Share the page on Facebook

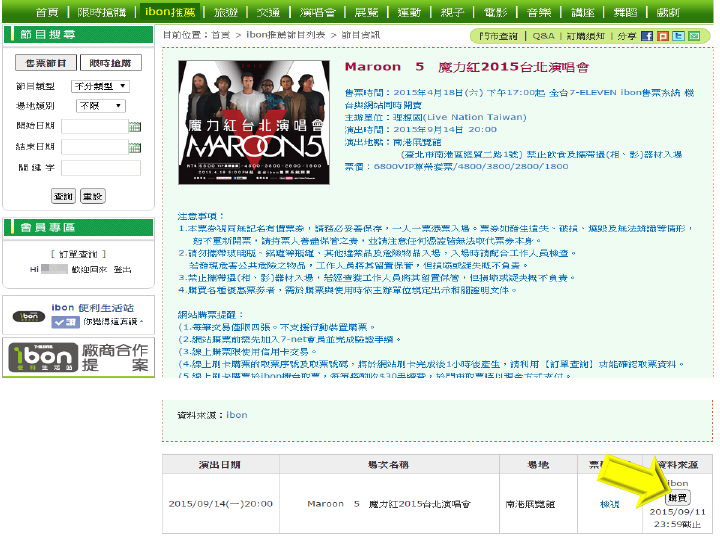coord(647,36)
